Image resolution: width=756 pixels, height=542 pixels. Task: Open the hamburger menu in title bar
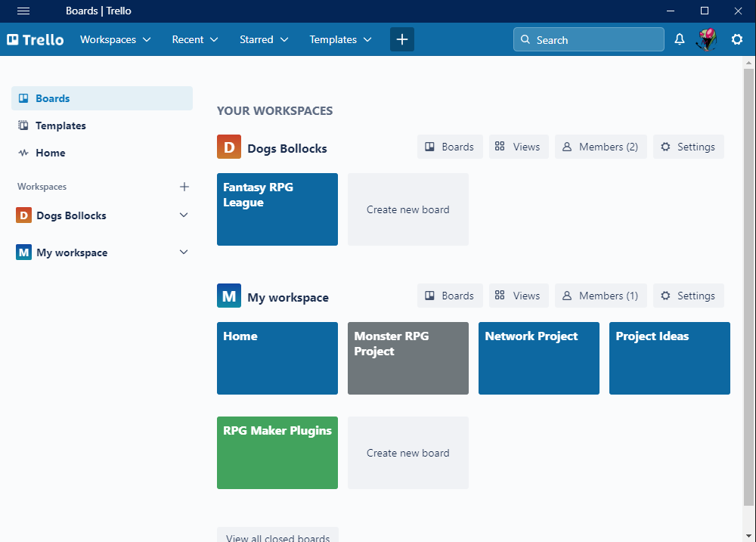click(23, 11)
